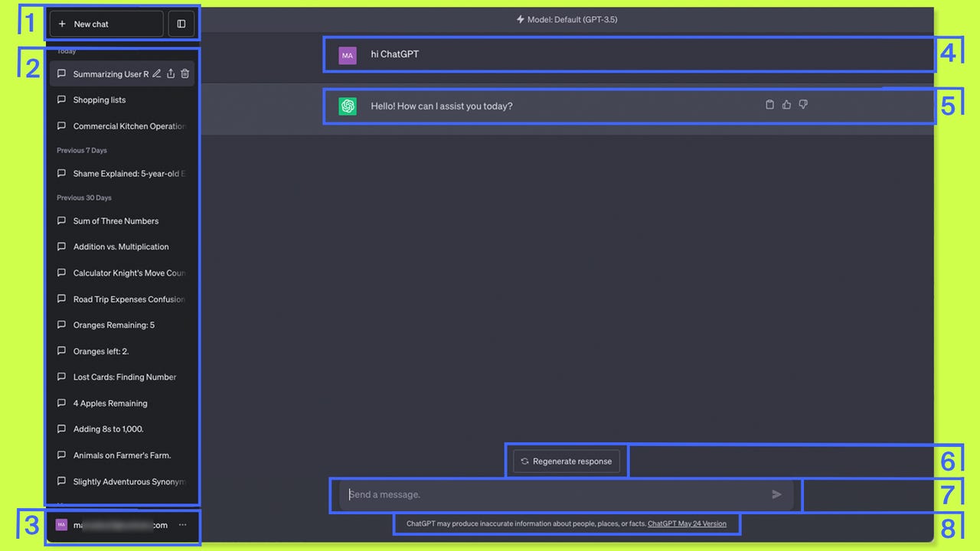This screenshot has height=551, width=980.
Task: Start a New chat
Action: (x=106, y=24)
